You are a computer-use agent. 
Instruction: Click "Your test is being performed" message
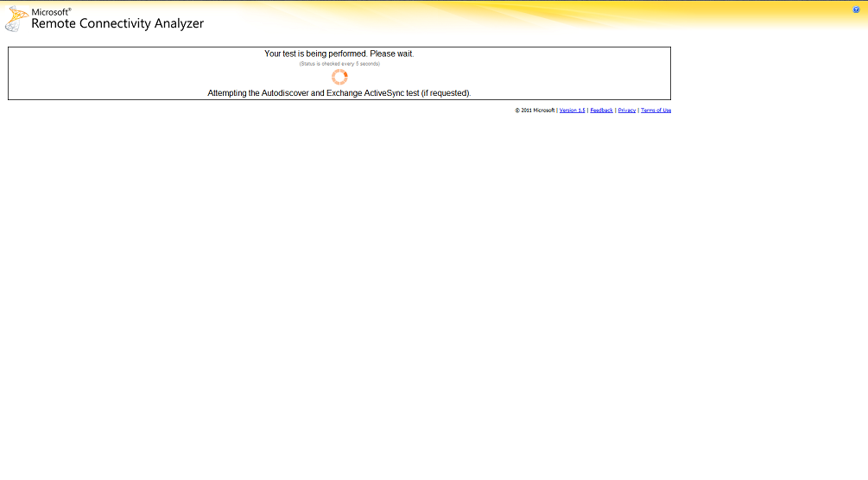[339, 54]
